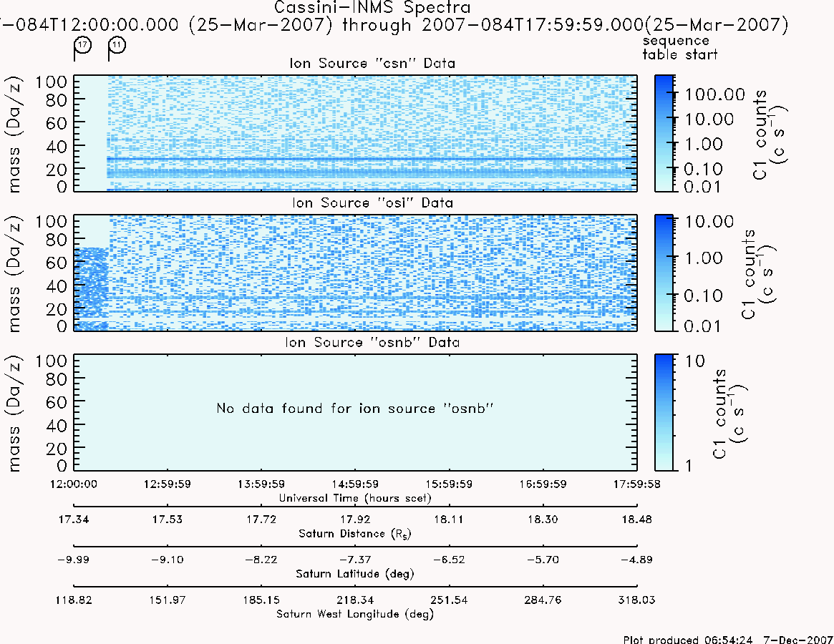Click the longitude value 218.34
Screen dimensions: 834x644
tap(355, 600)
